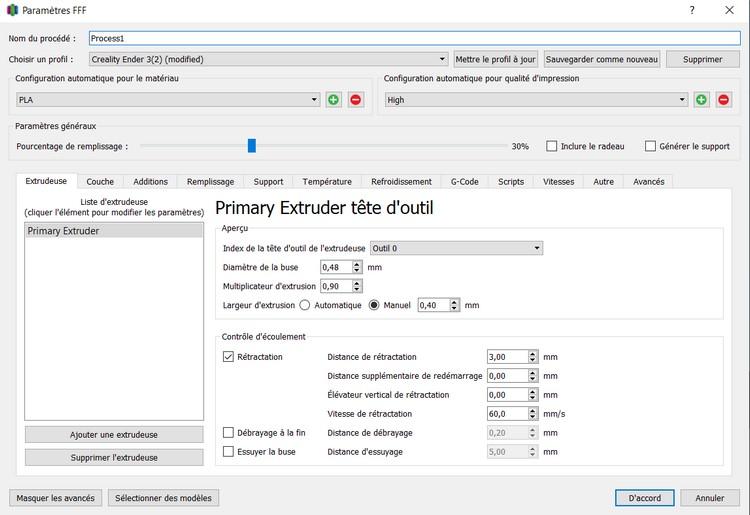Switch to the Avancés tab
Image resolution: width=750 pixels, height=515 pixels.
tap(649, 182)
